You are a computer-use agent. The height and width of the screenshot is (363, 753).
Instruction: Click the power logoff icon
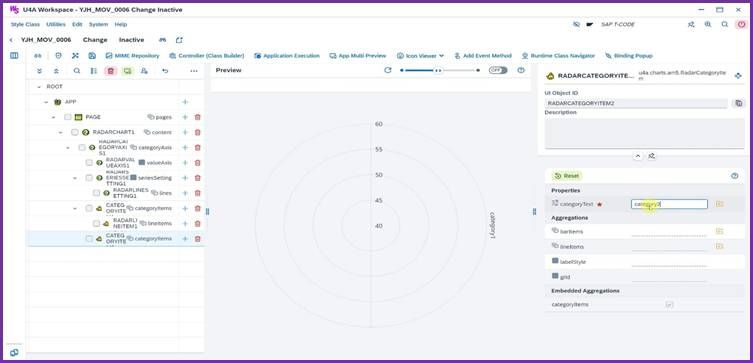[741, 24]
